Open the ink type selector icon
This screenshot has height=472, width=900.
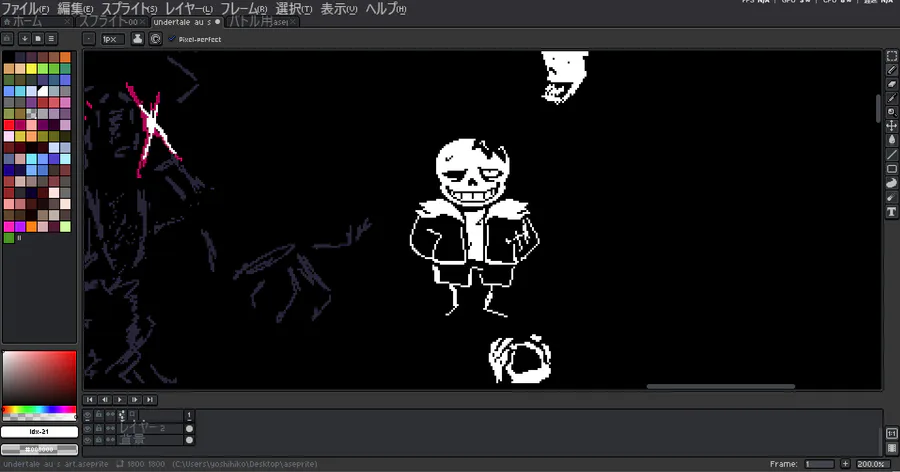tap(138, 38)
